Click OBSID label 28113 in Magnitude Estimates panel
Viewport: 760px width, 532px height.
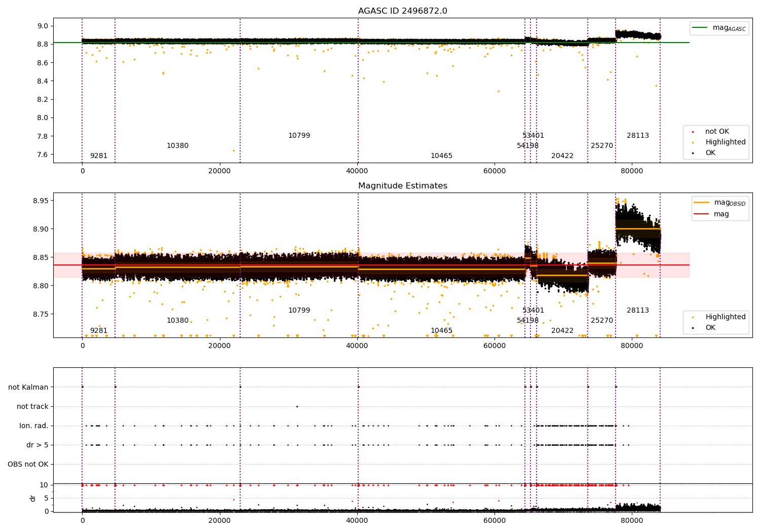pyautogui.click(x=638, y=310)
